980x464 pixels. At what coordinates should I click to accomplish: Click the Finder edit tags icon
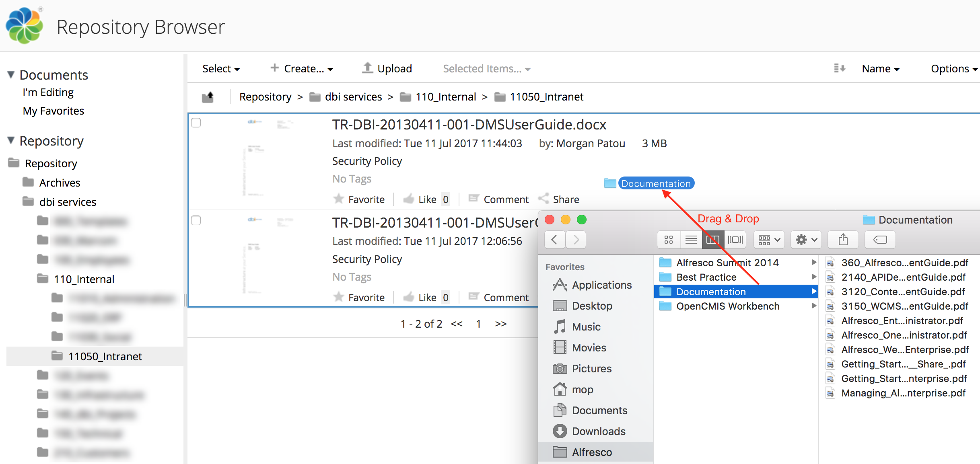point(880,240)
